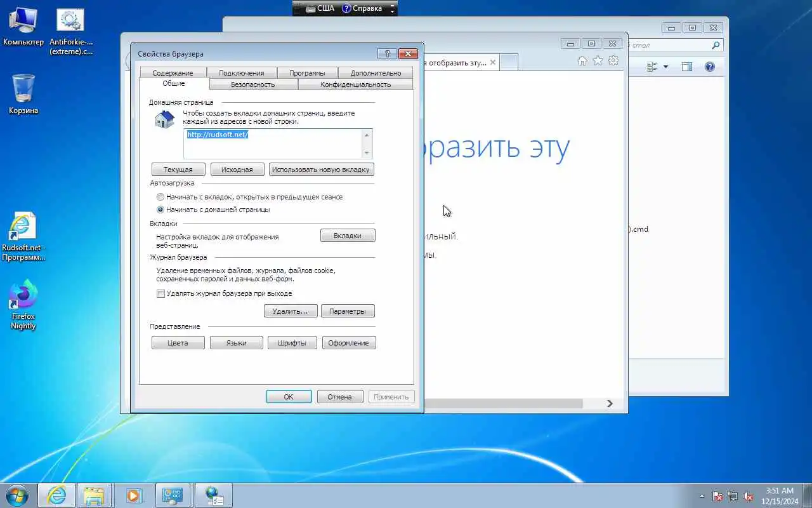Image resolution: width=812 pixels, height=508 pixels.
Task: Click the Текущая button
Action: pos(178,170)
